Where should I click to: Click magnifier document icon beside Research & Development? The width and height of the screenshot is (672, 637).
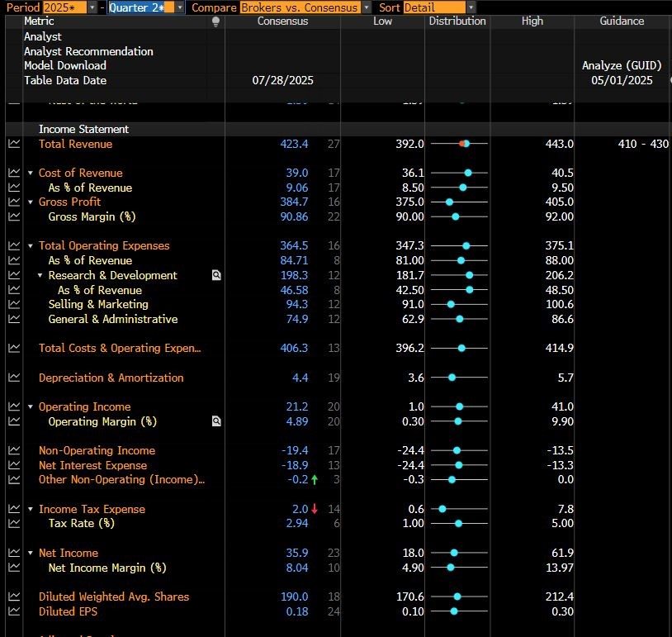click(216, 275)
